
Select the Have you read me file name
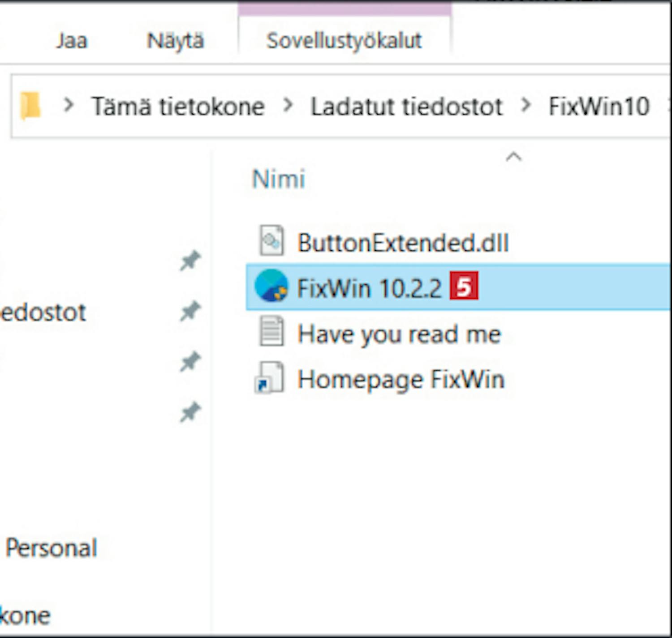[x=399, y=334]
